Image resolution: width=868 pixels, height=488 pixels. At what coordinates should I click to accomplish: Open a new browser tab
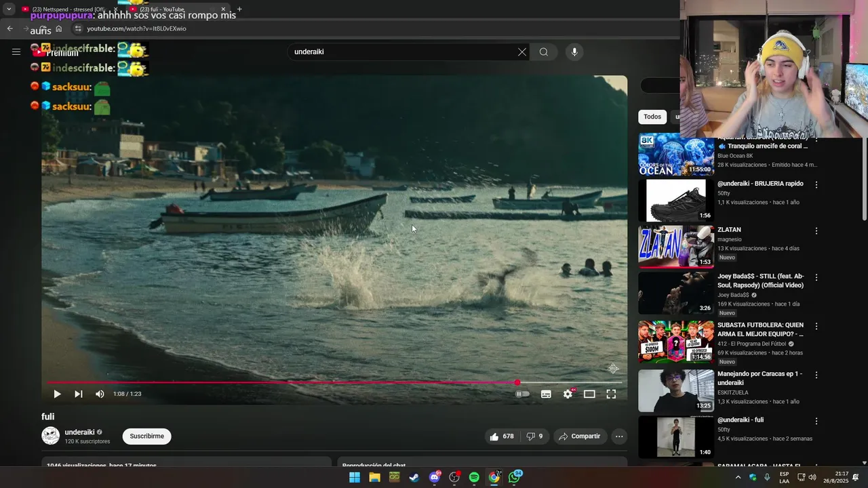coord(239,9)
